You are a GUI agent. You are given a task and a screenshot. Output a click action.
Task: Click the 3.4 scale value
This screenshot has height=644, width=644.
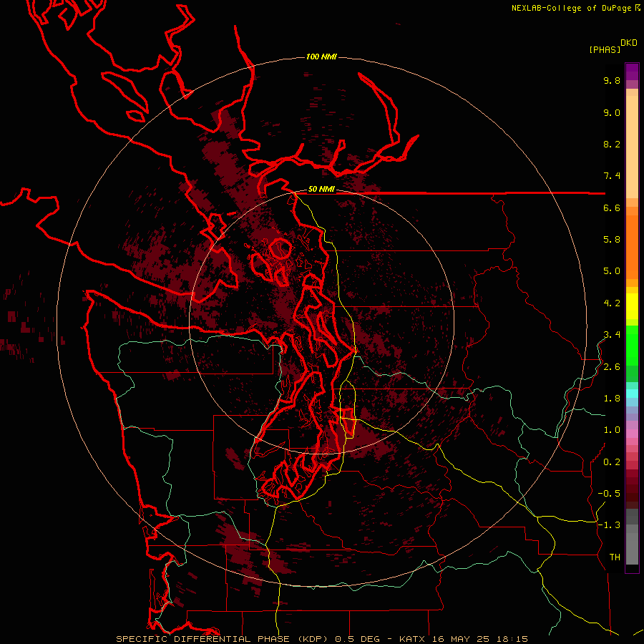(x=612, y=335)
